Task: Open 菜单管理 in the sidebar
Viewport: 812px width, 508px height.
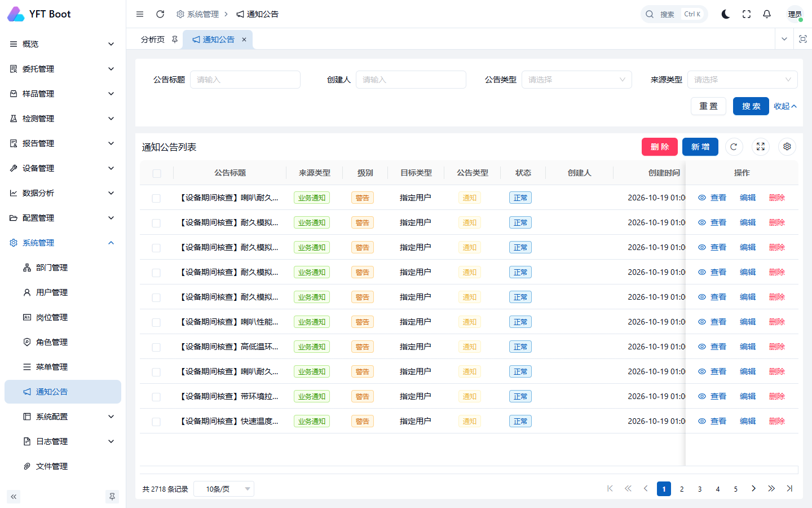Action: pyautogui.click(x=63, y=367)
